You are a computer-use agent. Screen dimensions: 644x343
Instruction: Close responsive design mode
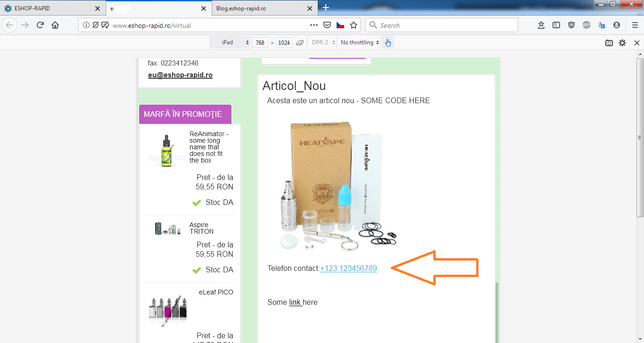click(x=637, y=43)
